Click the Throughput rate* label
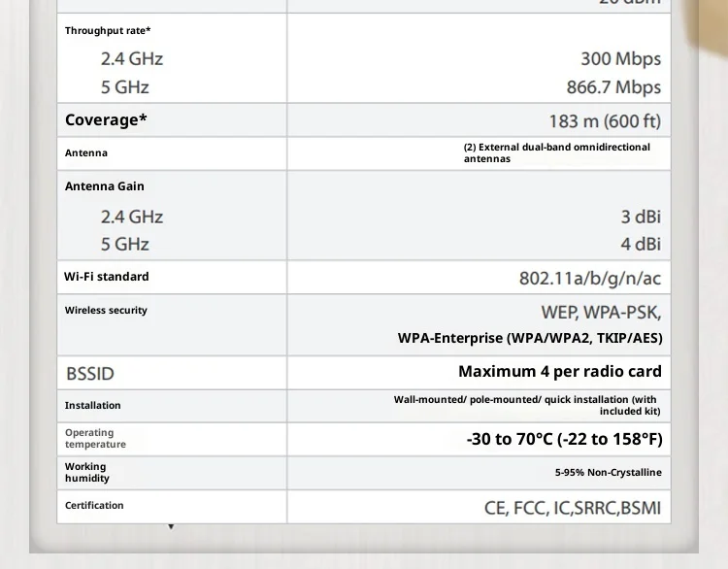This screenshot has width=728, height=569. click(x=108, y=31)
